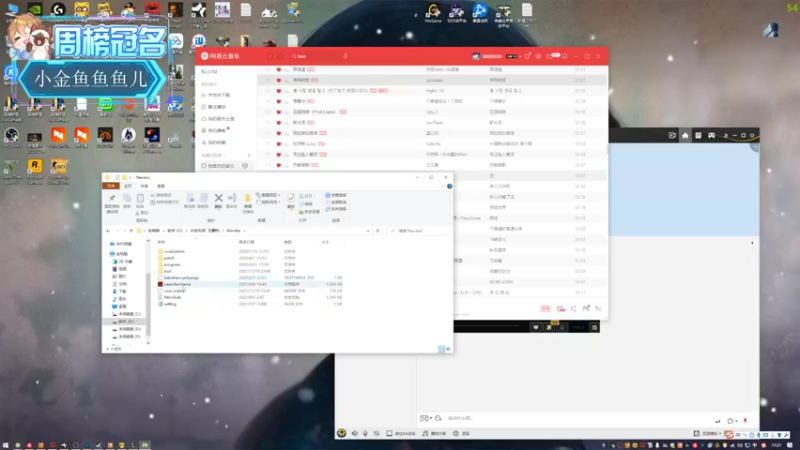Viewport: 800px width, 450px height.
Task: Open NetEase playlist queue icon
Action: tap(598, 309)
